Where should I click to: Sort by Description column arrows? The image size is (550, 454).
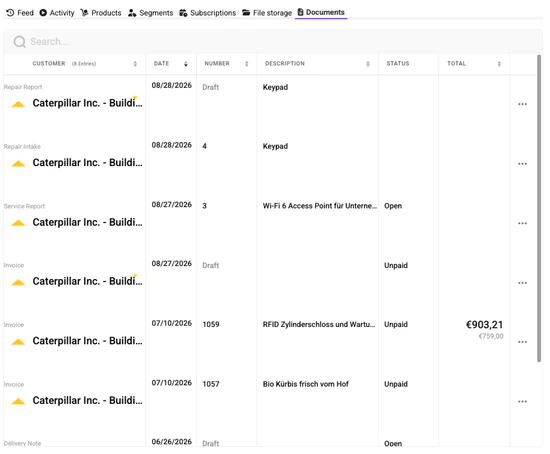point(368,64)
